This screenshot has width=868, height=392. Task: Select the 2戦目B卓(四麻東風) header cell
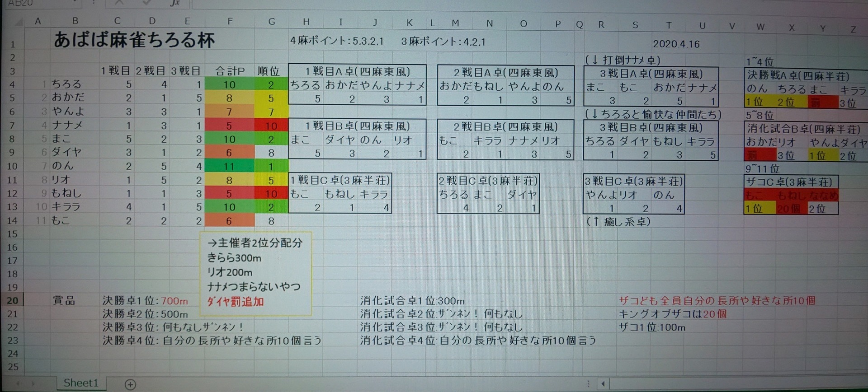click(505, 127)
